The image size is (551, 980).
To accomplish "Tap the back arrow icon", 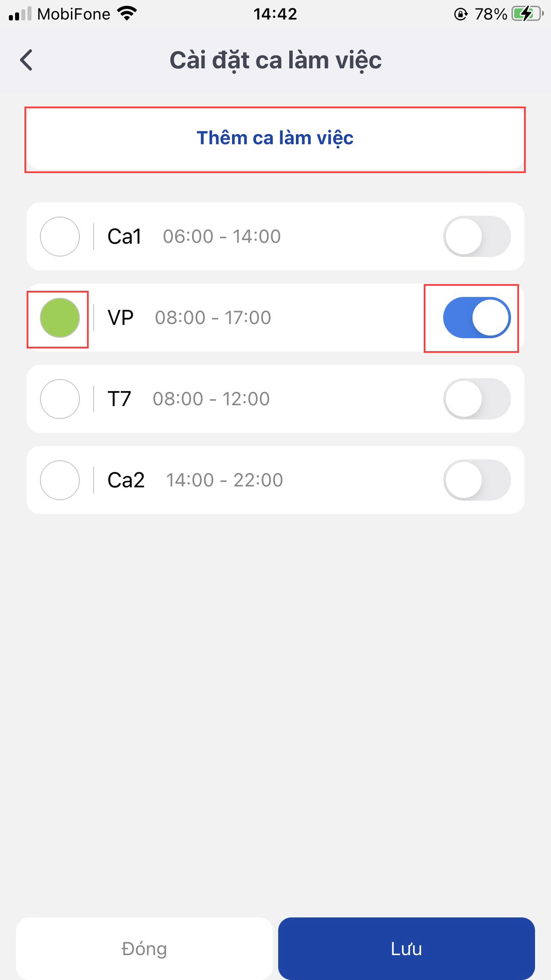I will 27,60.
